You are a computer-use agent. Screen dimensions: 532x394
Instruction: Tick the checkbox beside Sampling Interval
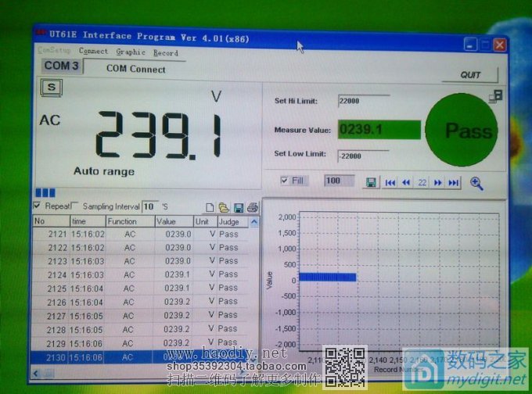tap(76, 206)
